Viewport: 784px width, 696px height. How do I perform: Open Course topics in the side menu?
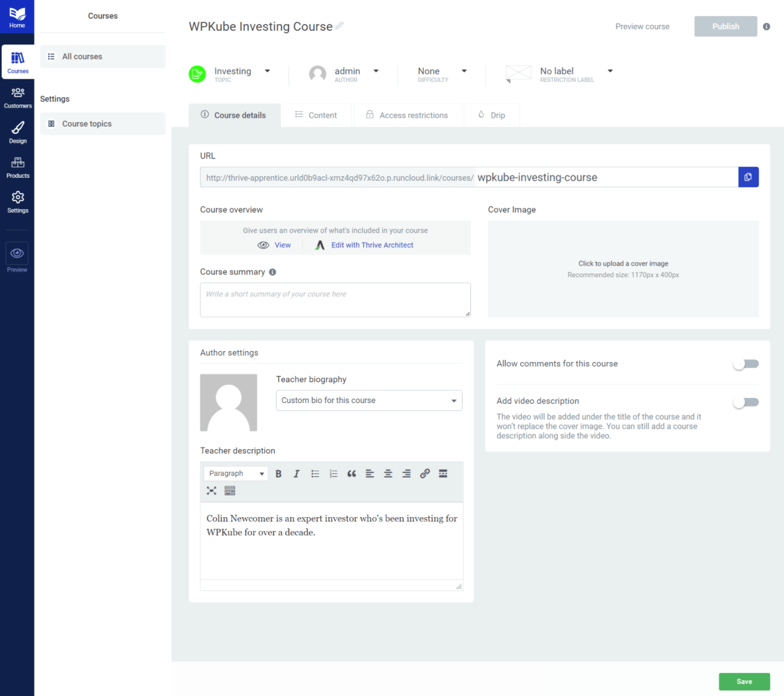point(103,124)
